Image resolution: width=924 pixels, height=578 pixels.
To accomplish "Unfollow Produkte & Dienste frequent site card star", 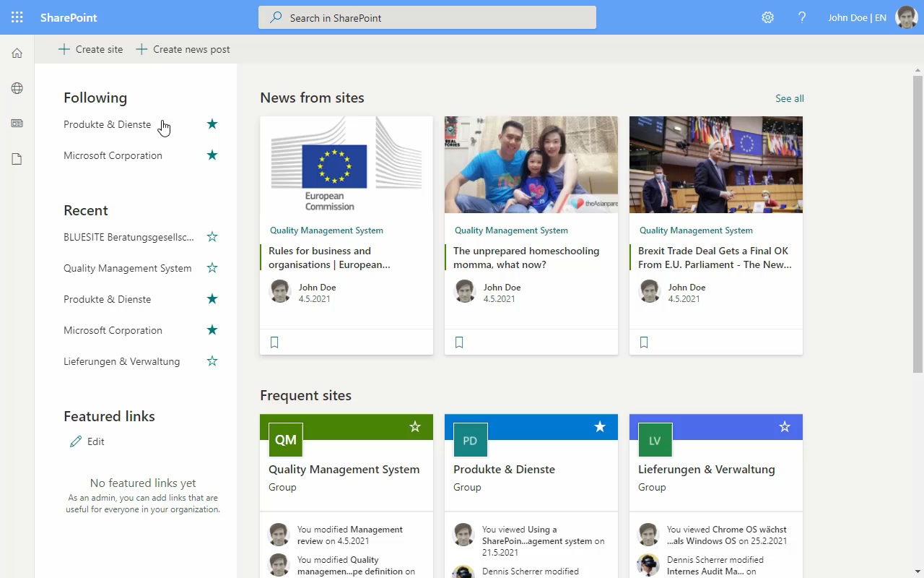I will (x=600, y=427).
